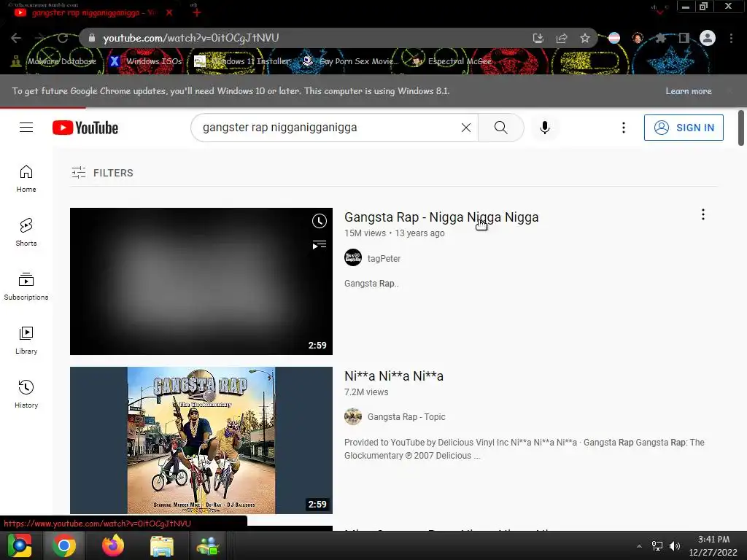Add 15M views video to Watch later

coord(320,221)
